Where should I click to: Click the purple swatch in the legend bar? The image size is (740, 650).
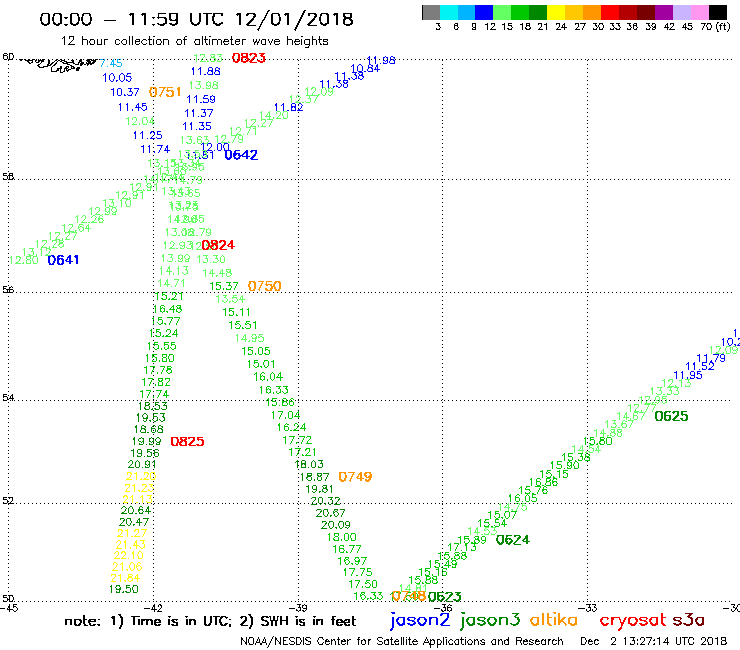[x=664, y=12]
